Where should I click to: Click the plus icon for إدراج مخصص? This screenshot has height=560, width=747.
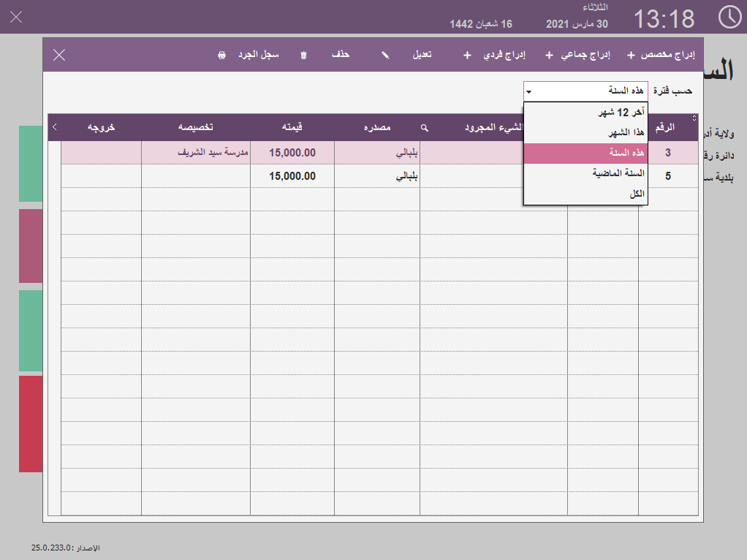click(x=631, y=55)
